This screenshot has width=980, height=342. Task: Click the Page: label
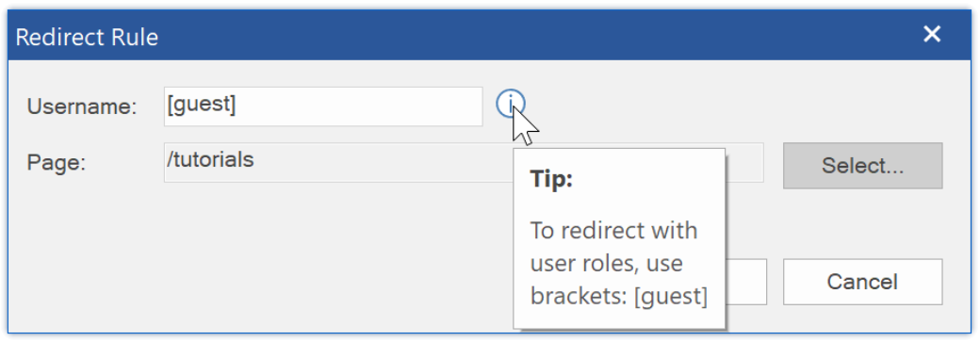click(x=57, y=163)
